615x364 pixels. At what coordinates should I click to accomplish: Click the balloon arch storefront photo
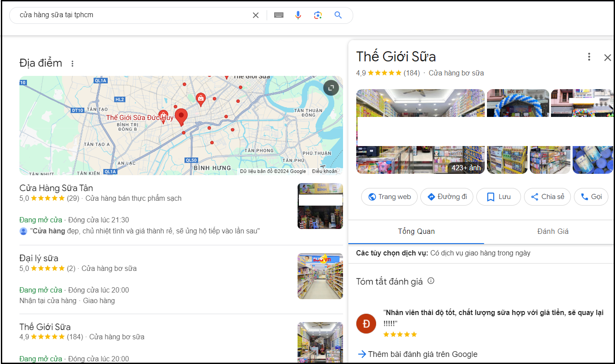pos(518,103)
